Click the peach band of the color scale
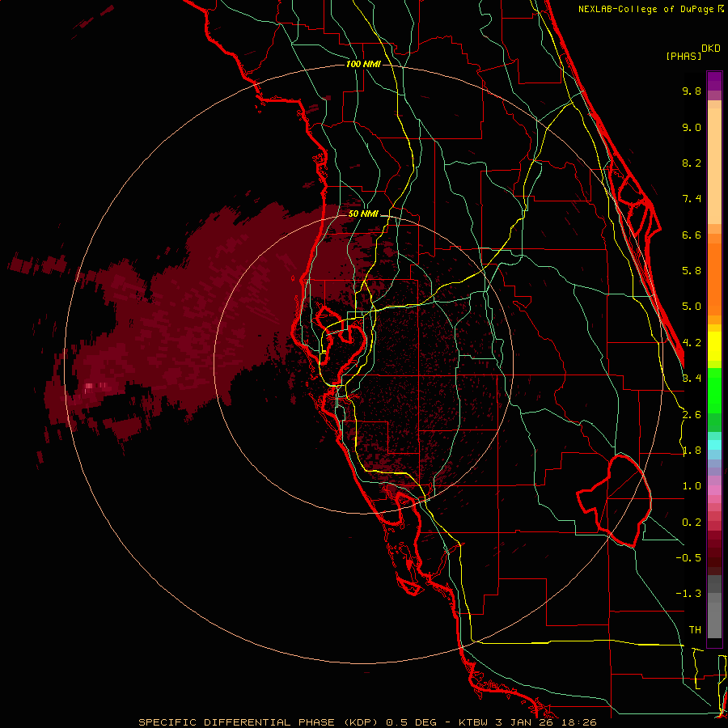Screen dimensions: 728x728 click(714, 163)
